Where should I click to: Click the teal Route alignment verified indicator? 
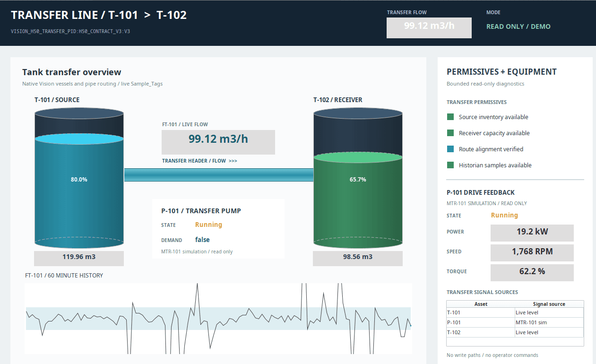(450, 149)
